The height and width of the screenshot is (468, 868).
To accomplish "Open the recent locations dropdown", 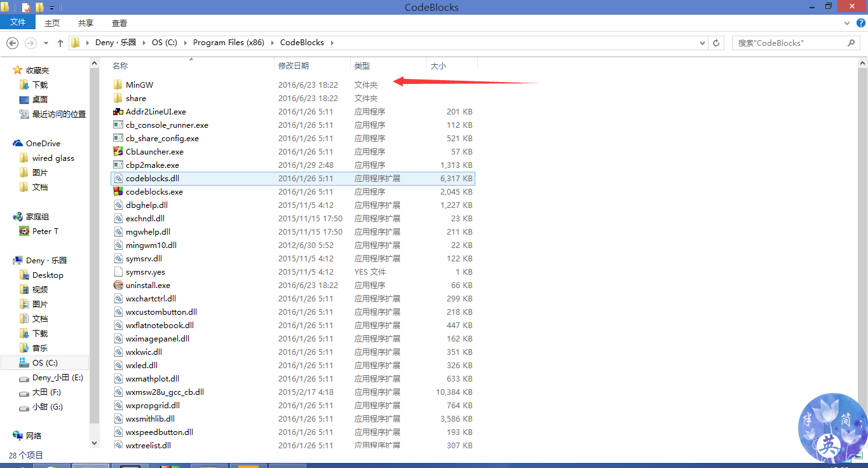I will (46, 43).
